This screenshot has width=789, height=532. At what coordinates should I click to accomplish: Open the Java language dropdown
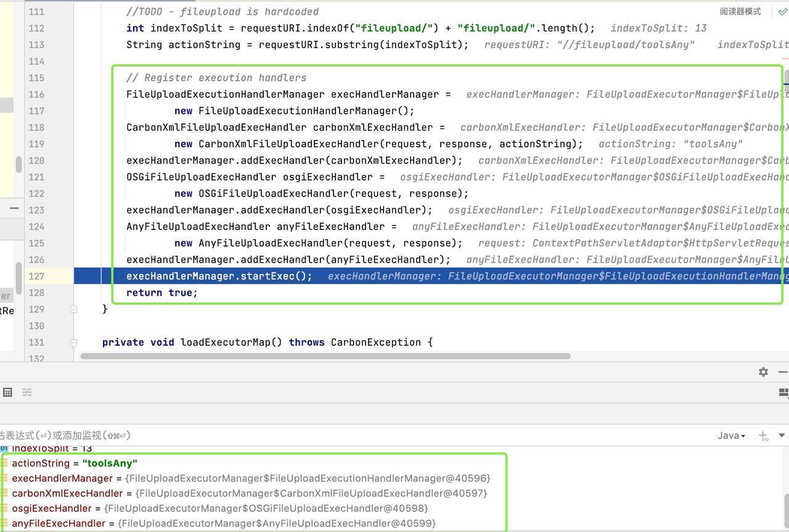[731, 436]
